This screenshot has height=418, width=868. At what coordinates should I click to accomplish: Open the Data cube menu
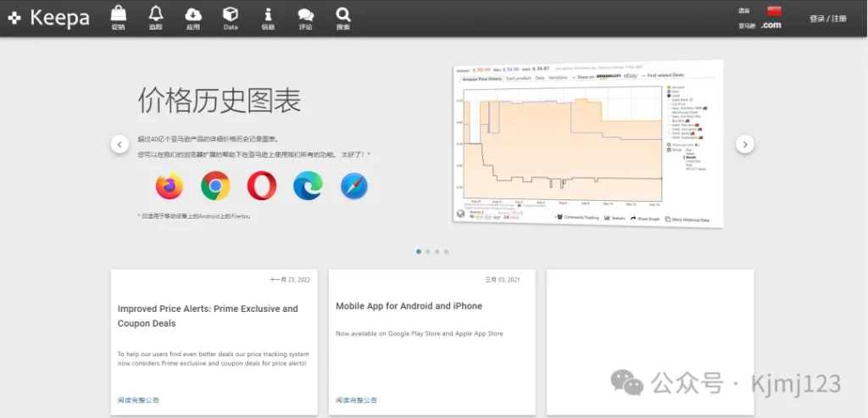click(x=231, y=18)
